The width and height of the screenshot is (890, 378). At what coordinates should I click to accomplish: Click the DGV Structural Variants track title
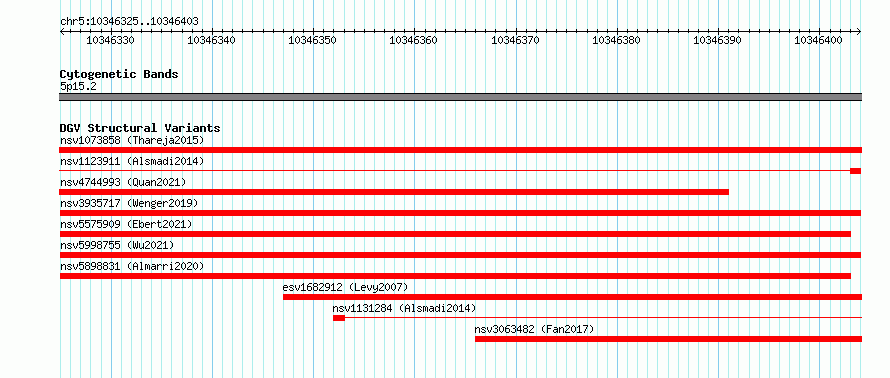pyautogui.click(x=140, y=128)
